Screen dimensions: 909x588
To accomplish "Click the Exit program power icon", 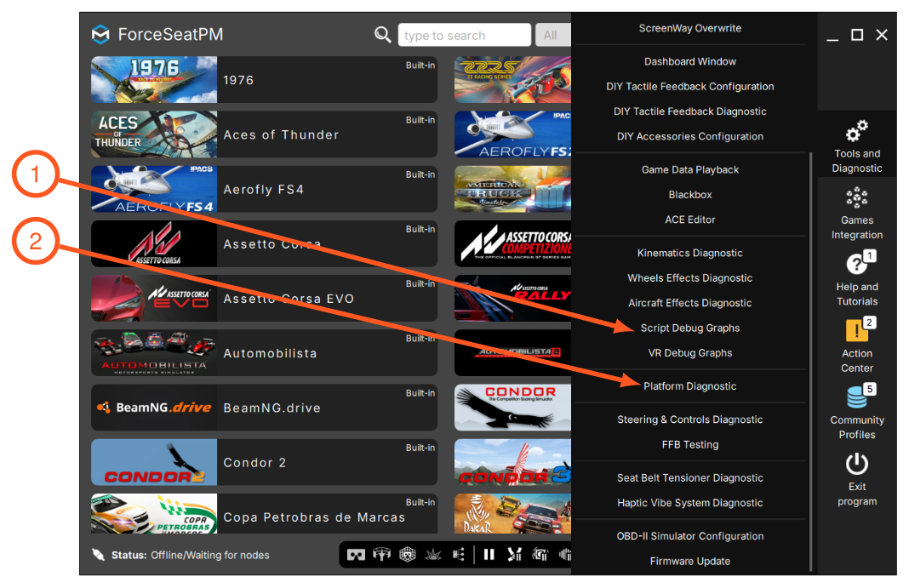I will 856,464.
